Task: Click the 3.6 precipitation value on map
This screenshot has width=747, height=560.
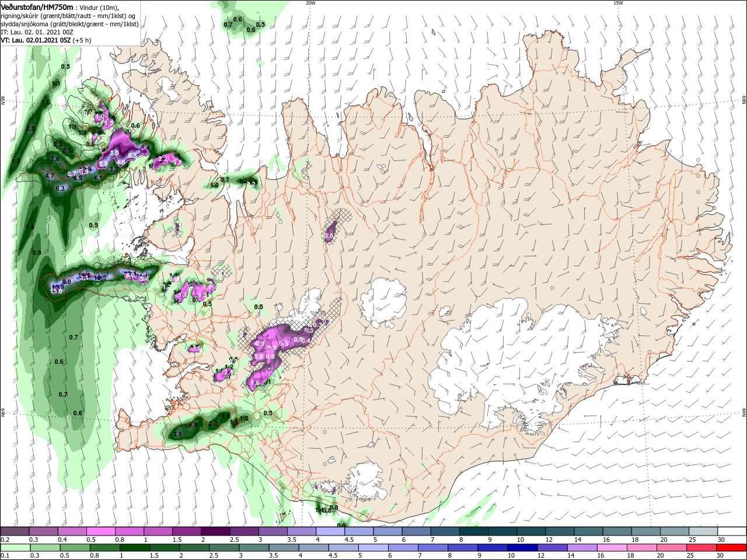Action: (x=55, y=159)
